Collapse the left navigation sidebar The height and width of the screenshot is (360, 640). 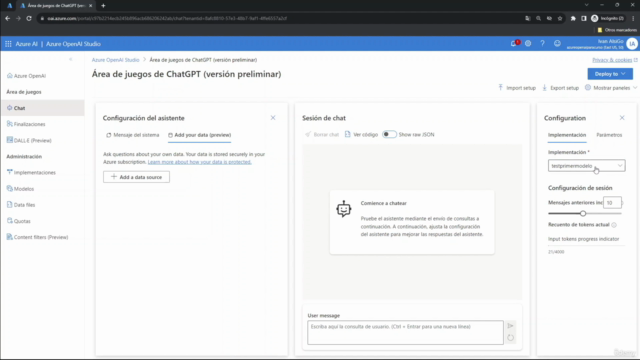pyautogui.click(x=71, y=60)
